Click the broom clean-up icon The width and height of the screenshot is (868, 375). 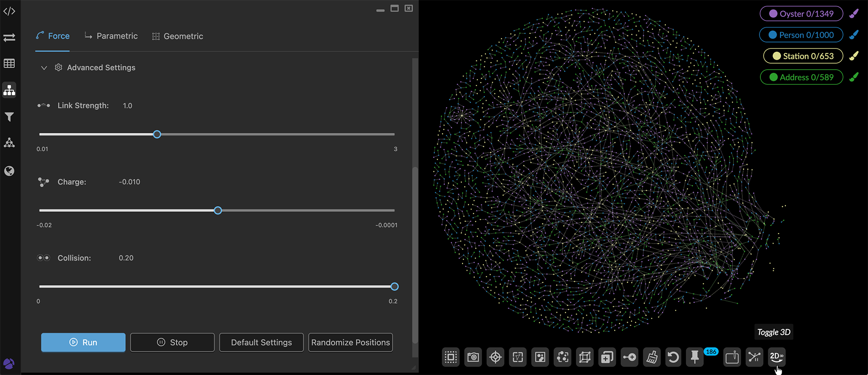[x=651, y=357]
